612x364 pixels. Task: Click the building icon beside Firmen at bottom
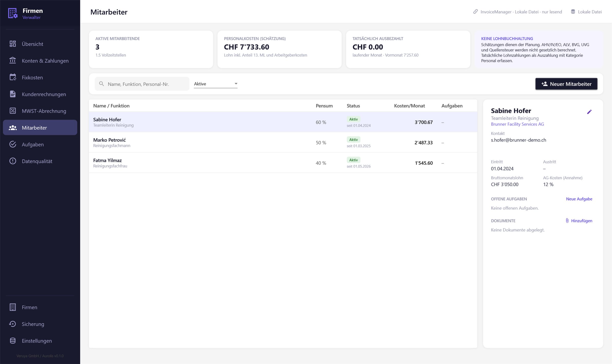(x=13, y=307)
